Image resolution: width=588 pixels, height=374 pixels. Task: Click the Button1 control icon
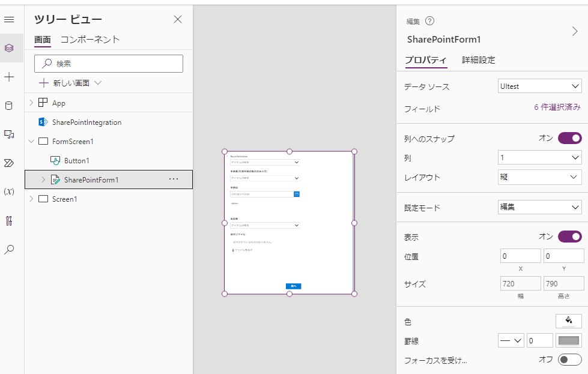55,160
